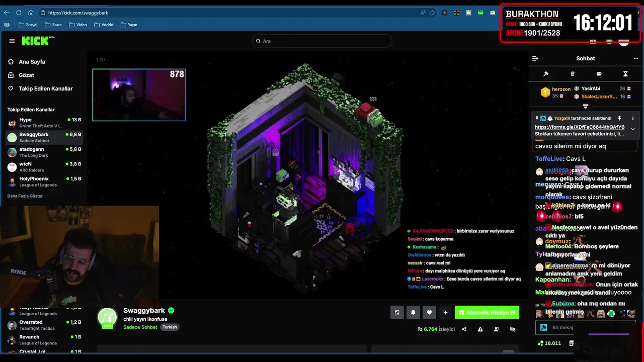The height and width of the screenshot is (362, 644).
Task: Open chat options three-dot menu
Action: click(x=636, y=58)
